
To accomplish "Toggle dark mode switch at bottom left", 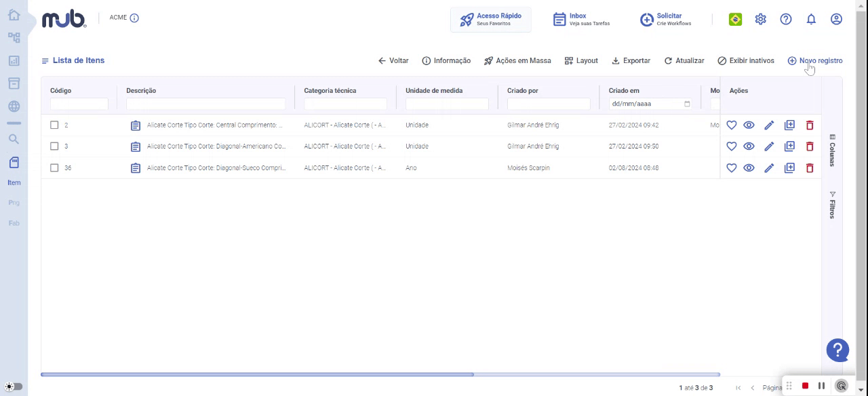I will (14, 387).
